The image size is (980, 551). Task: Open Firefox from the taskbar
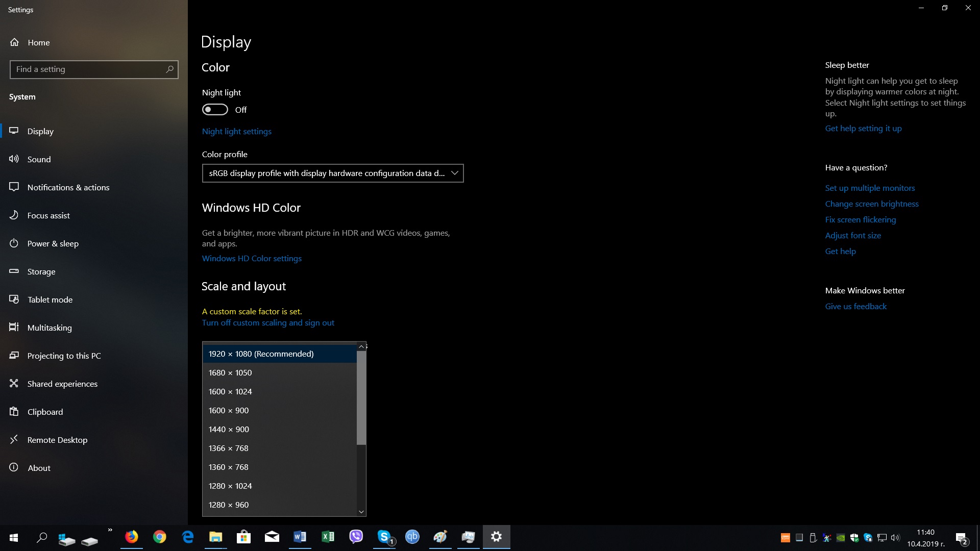[x=132, y=537]
